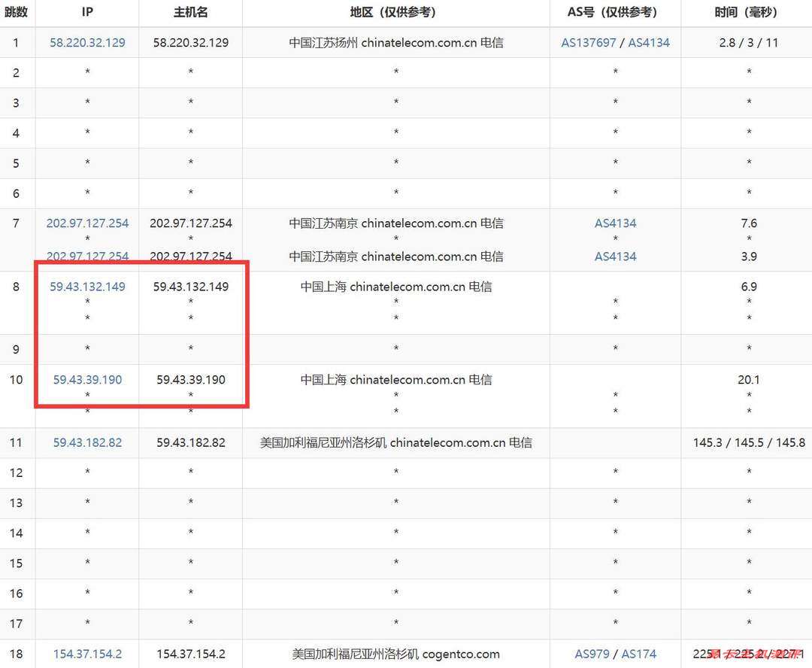
Task: Select the IP column header
Action: 87,12
